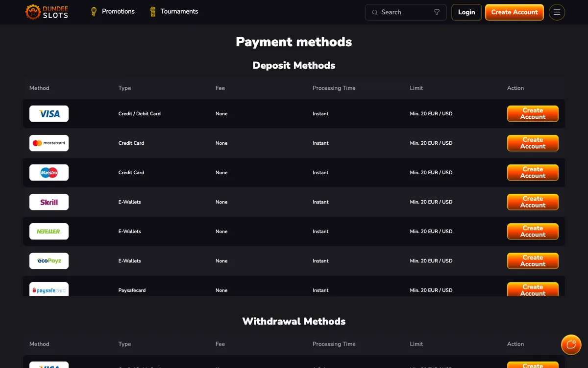Viewport: 588px width, 368px height.
Task: Open the Promotions menu item
Action: click(118, 11)
